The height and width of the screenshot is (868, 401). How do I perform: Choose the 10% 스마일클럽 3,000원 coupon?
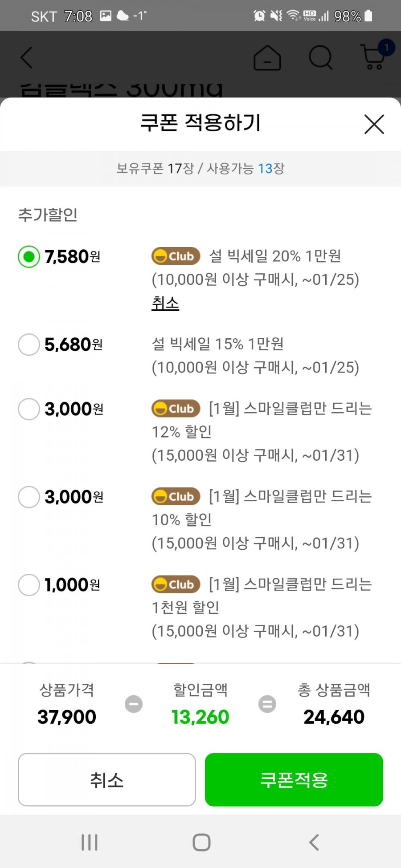coord(29,497)
